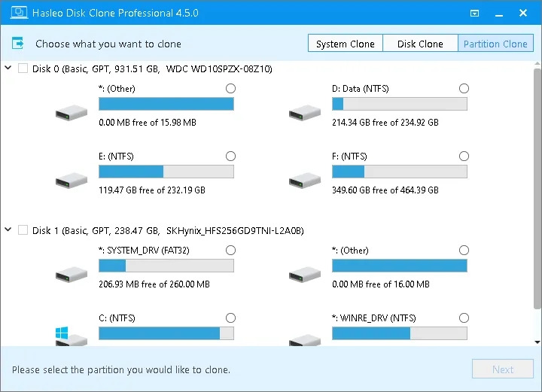The image size is (542, 392).
Task: Select the F: (NTFS) partition radio button
Action: pyautogui.click(x=464, y=156)
